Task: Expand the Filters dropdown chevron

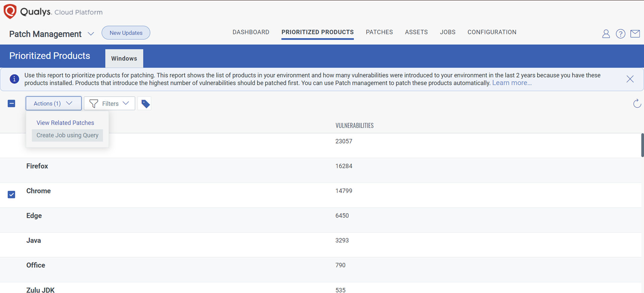Action: click(x=126, y=103)
